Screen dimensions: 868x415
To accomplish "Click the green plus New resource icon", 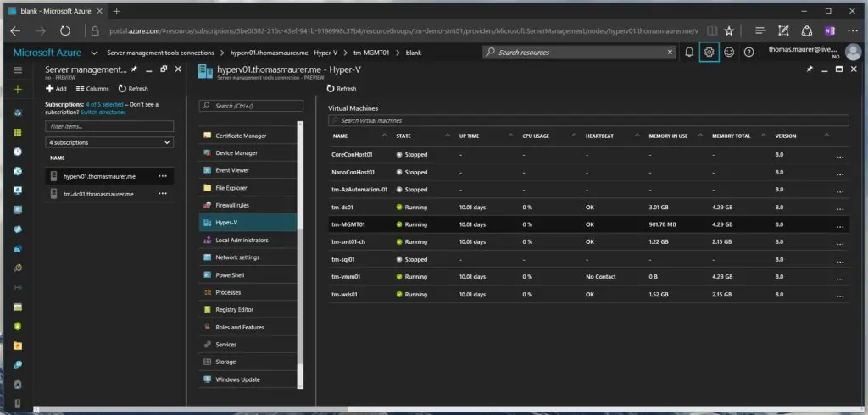I will tap(18, 89).
